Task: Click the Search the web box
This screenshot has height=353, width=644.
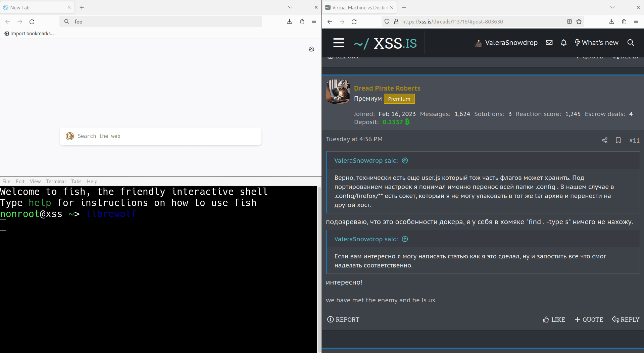Action: tap(161, 136)
